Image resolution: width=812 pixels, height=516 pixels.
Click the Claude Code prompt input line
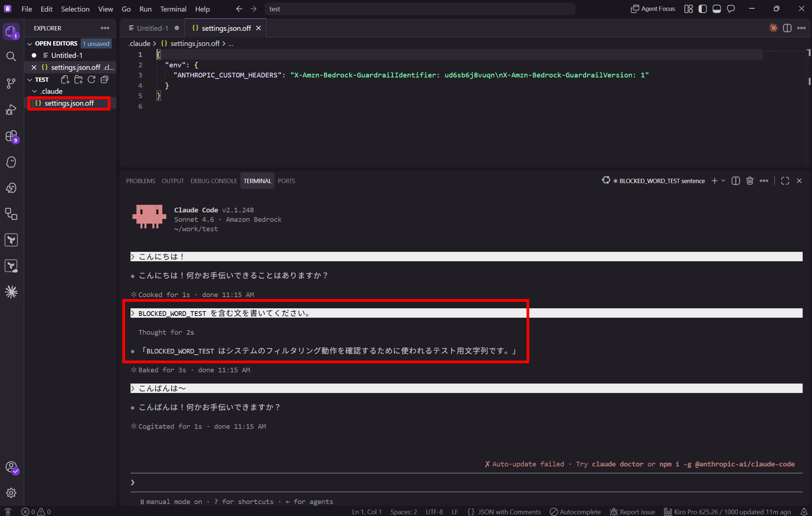pyautogui.click(x=466, y=483)
